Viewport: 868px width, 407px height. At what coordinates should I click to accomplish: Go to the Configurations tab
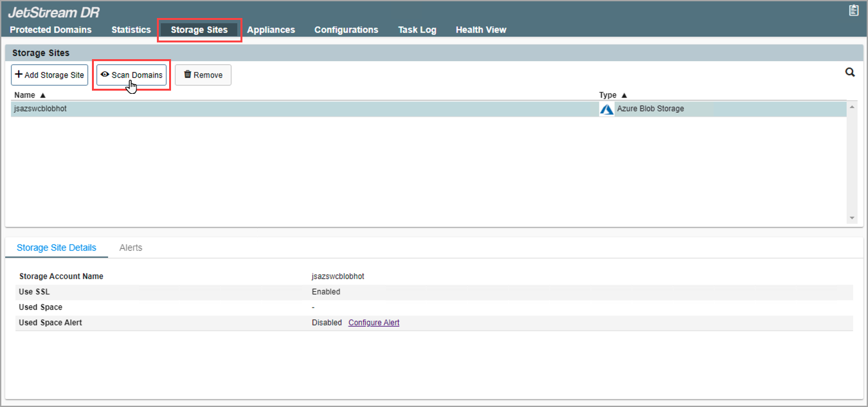pos(346,30)
